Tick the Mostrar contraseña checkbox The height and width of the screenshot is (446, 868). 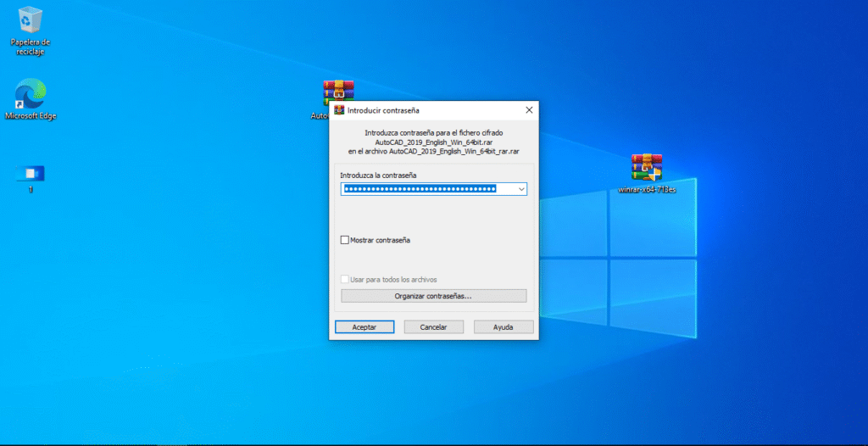coord(345,240)
